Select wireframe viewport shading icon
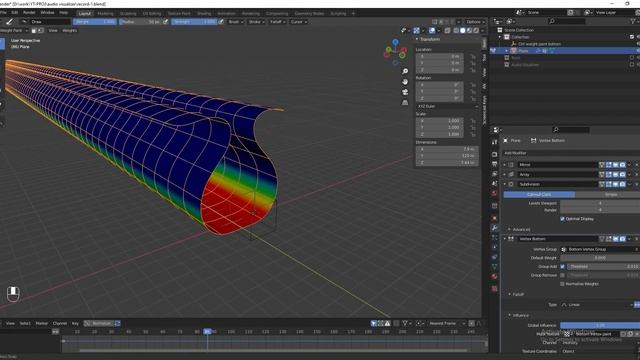Screen dimensions: 640x360 tap(456, 30)
